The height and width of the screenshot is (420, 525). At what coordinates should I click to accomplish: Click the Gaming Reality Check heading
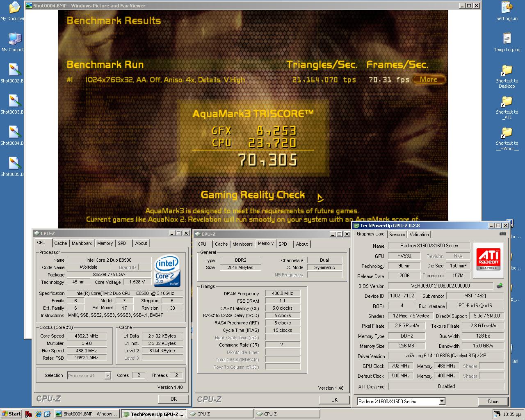click(253, 195)
